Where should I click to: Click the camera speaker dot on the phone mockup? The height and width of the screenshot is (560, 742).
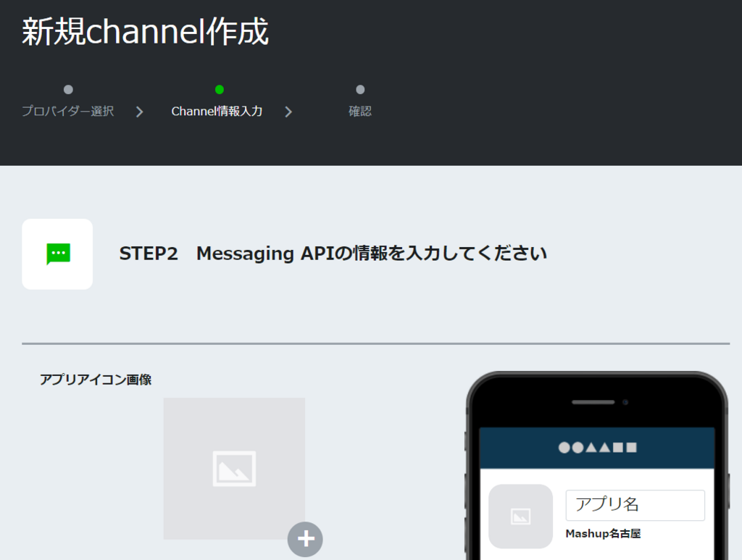626,403
